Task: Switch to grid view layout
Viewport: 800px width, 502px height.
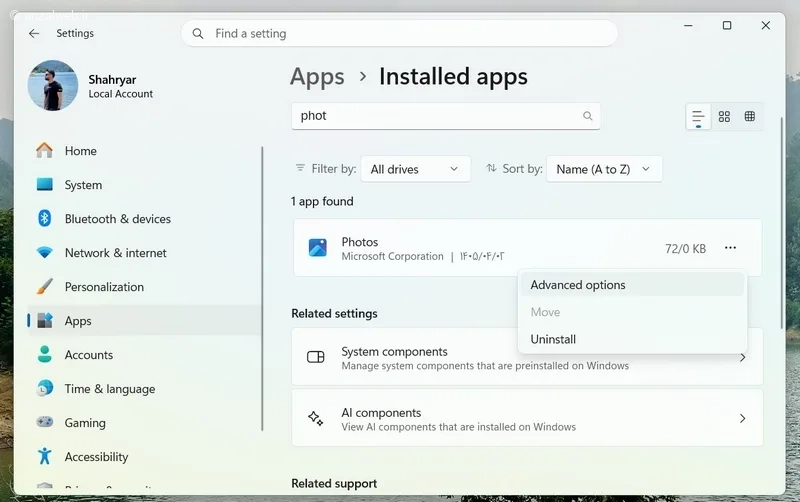Action: 724,117
